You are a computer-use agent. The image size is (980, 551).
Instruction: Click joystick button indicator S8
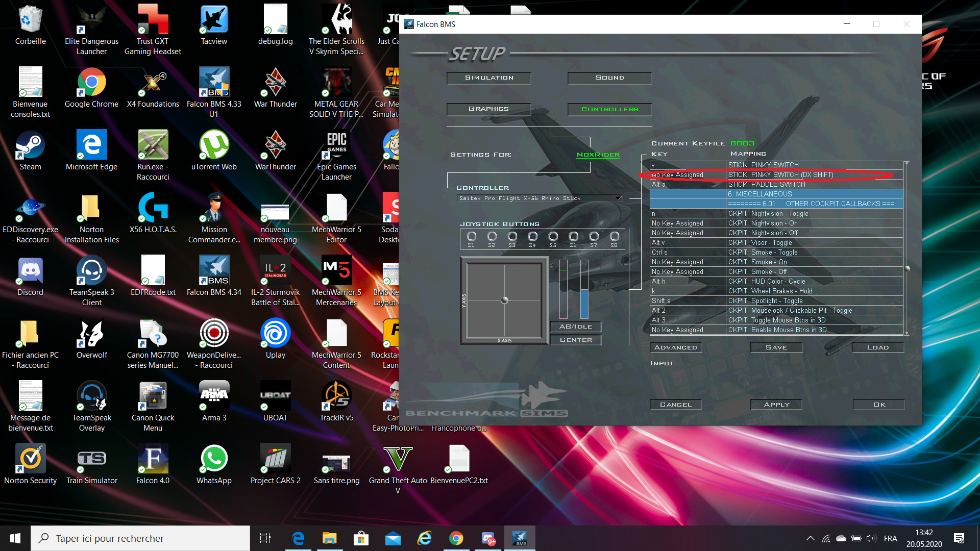pos(615,237)
